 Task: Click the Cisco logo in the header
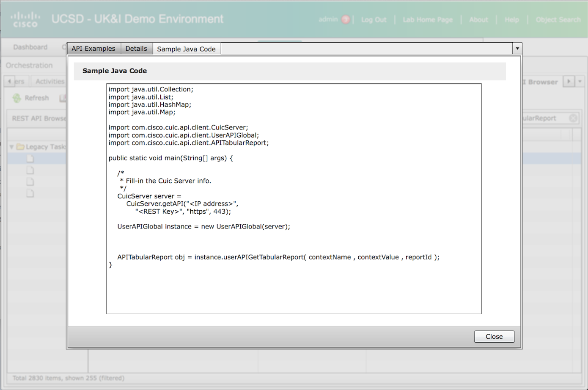tap(25, 19)
